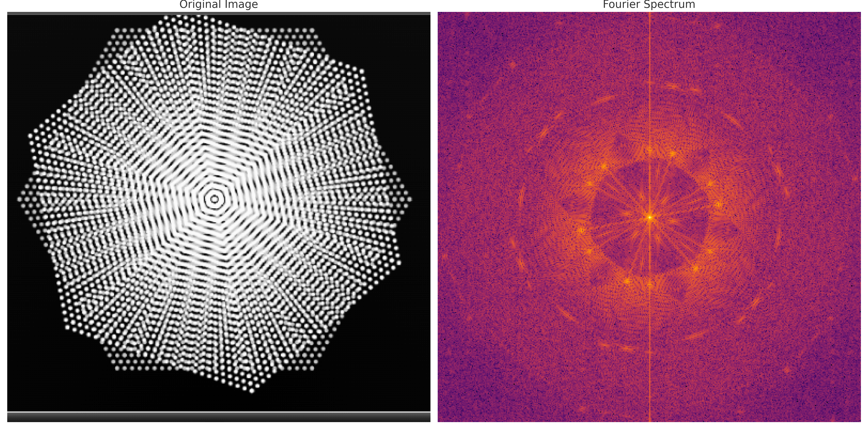Viewport: 868px width, 434px height.
Task: Click the Original Image plot with the dotted star pattern
Action: click(x=219, y=217)
